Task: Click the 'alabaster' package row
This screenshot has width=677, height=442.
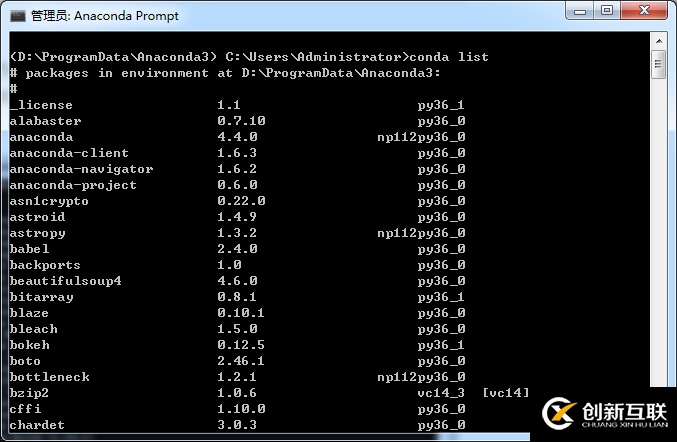Action: pos(237,121)
